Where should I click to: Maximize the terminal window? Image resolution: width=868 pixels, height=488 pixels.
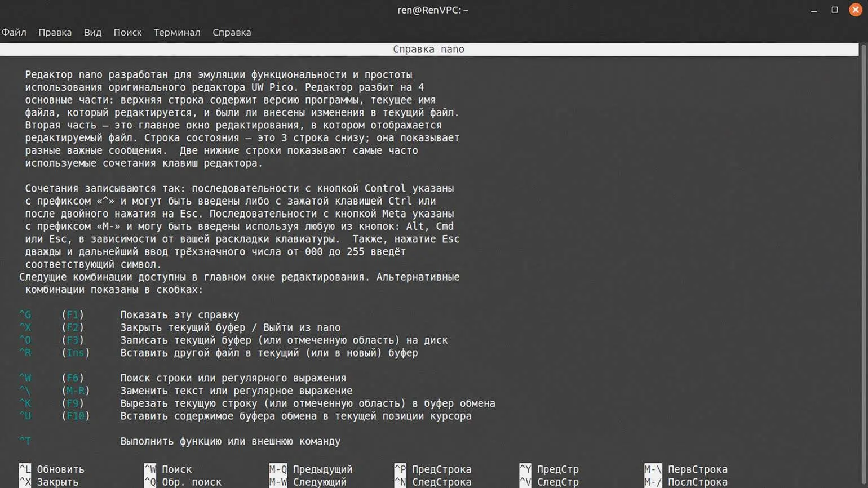pos(835,10)
